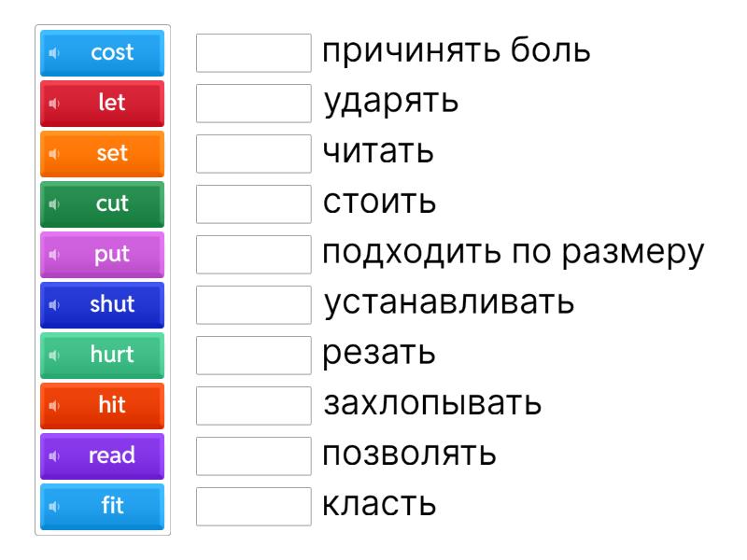This screenshot has width=747, height=560.
Task: Select empty slot beside подходить по размеру
Action: click(x=254, y=255)
